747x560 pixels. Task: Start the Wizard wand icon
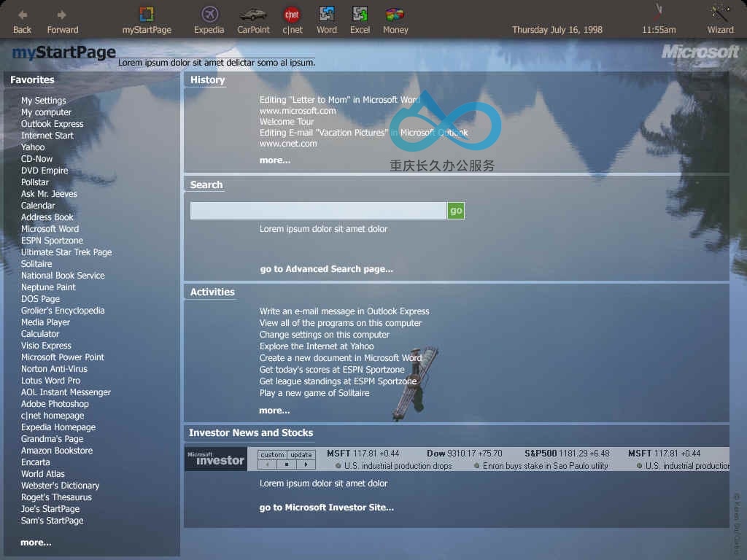(720, 13)
